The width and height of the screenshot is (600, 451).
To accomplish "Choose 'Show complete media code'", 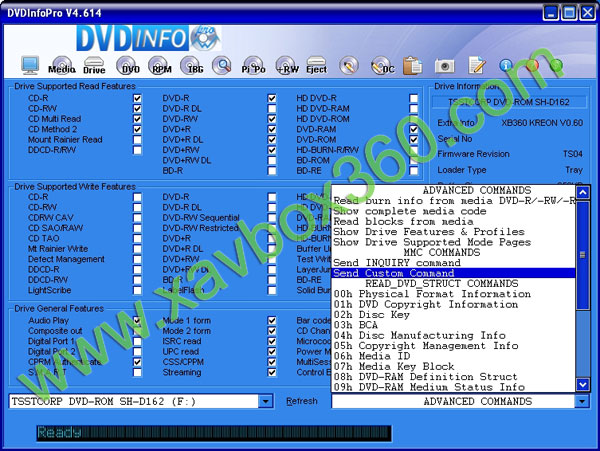I will 453,211.
